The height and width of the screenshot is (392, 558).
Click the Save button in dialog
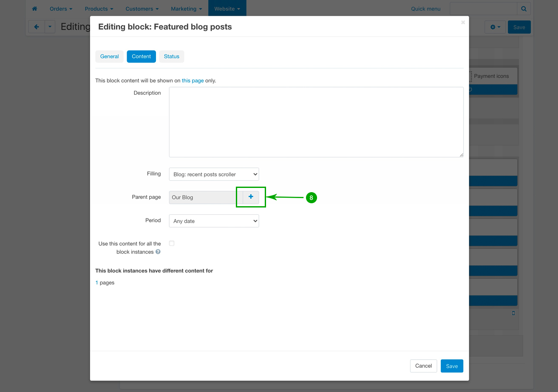452,366
